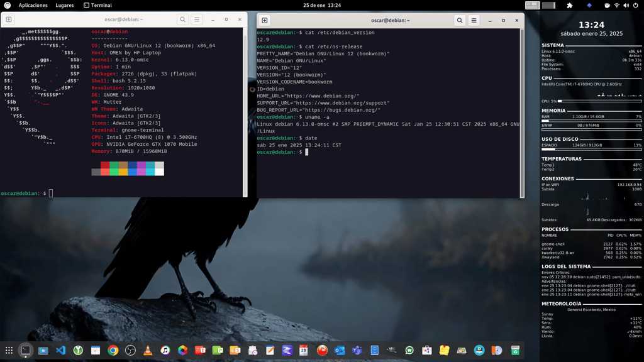644x362 pixels.
Task: Launch WhatsApp from dock
Action: point(409,350)
